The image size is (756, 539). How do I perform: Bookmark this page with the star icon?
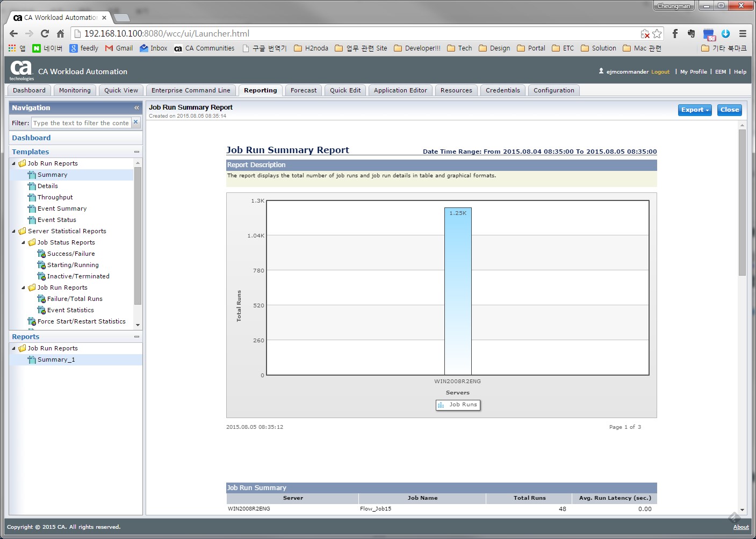click(x=657, y=33)
